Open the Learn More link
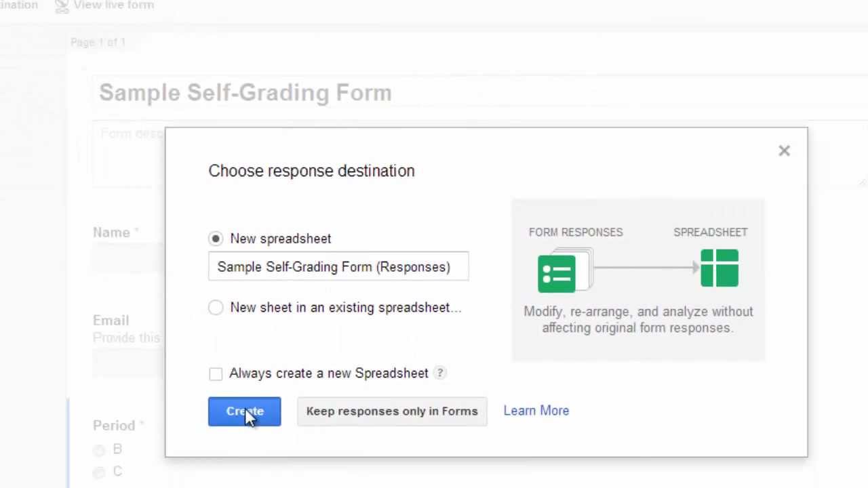 point(536,411)
